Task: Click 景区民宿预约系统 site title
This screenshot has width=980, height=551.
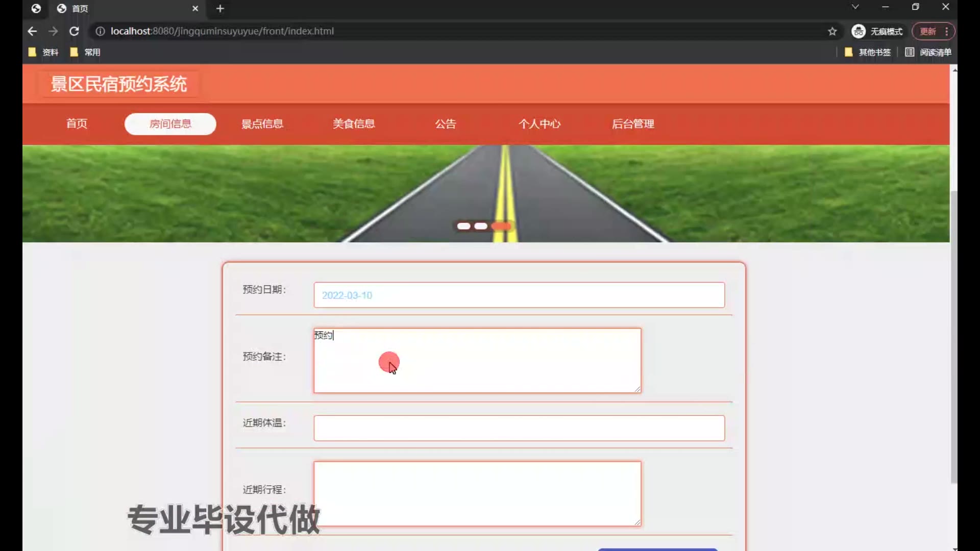Action: 119,84
